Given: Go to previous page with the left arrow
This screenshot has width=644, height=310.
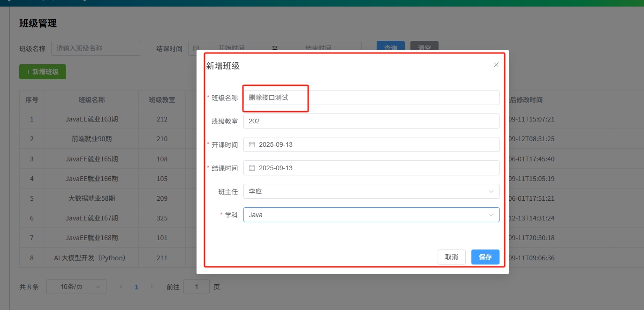Looking at the screenshot, I should (x=121, y=286).
